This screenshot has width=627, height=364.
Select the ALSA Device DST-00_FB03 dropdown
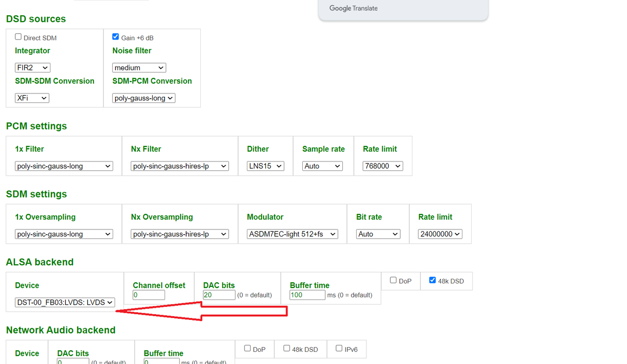pos(65,302)
